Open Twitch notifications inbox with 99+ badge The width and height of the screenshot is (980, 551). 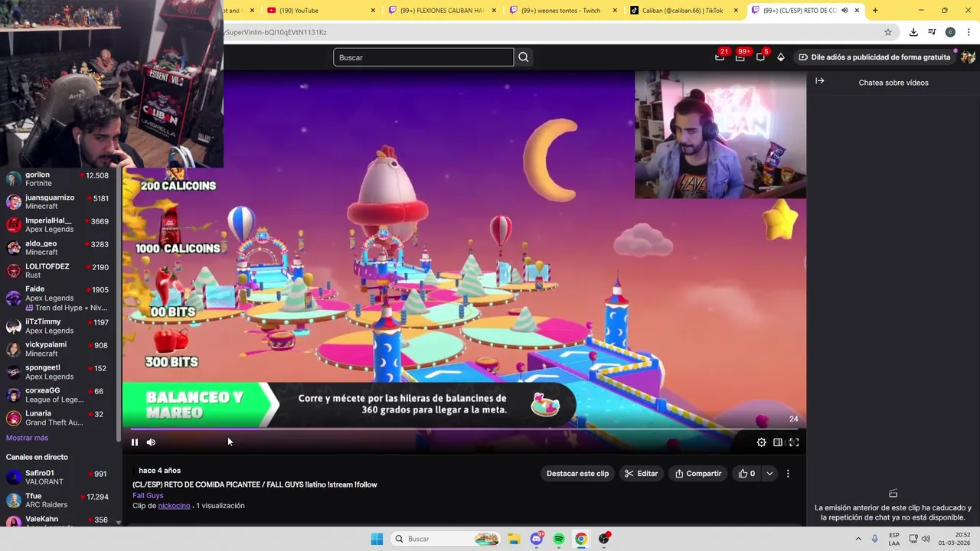(x=740, y=57)
